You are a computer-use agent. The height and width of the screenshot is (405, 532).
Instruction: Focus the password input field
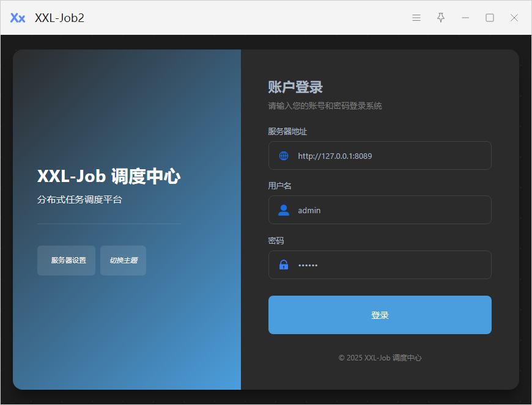click(380, 265)
